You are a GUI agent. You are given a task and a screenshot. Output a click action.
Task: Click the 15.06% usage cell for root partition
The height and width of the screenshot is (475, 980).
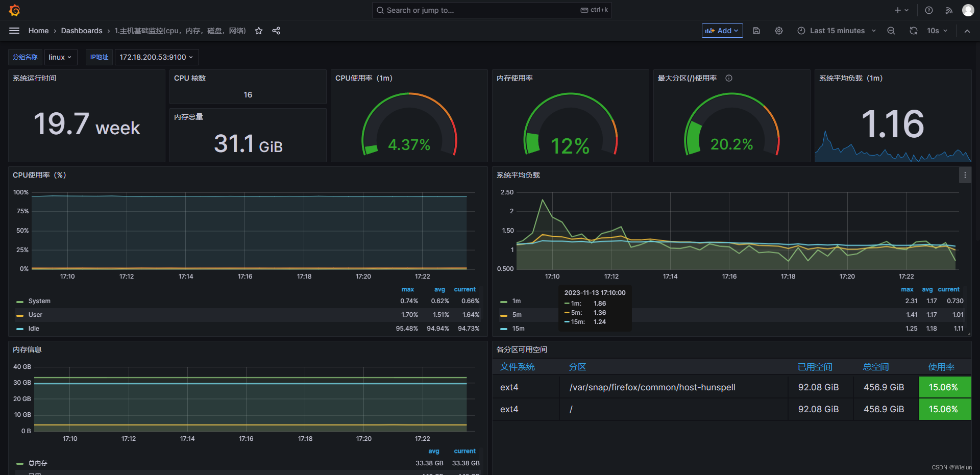tap(945, 409)
